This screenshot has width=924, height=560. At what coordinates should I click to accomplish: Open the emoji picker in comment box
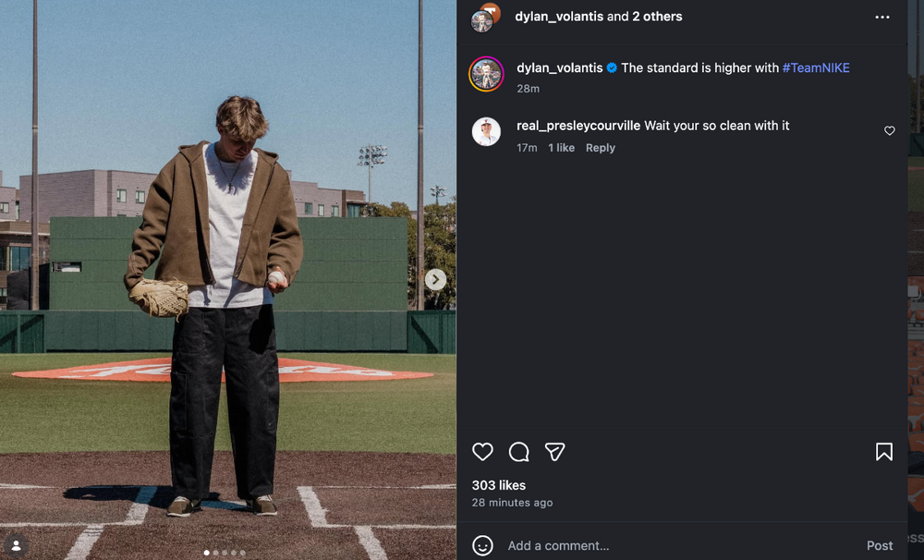click(482, 545)
